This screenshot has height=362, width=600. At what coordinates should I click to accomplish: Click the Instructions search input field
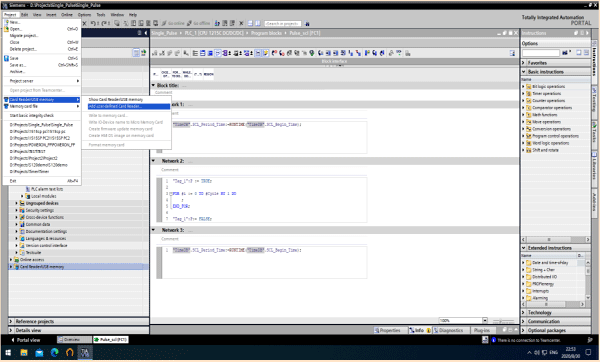click(541, 53)
